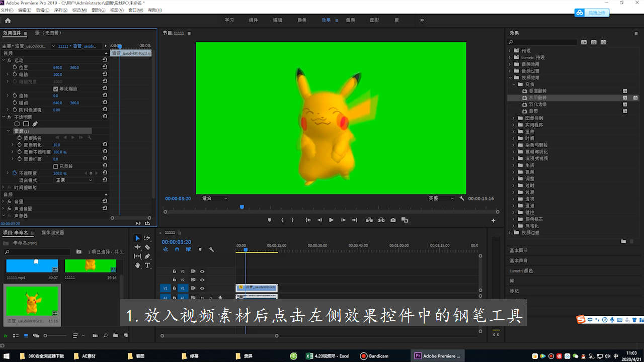Export frame with the camera icon
The height and width of the screenshot is (362, 644).
[393, 220]
